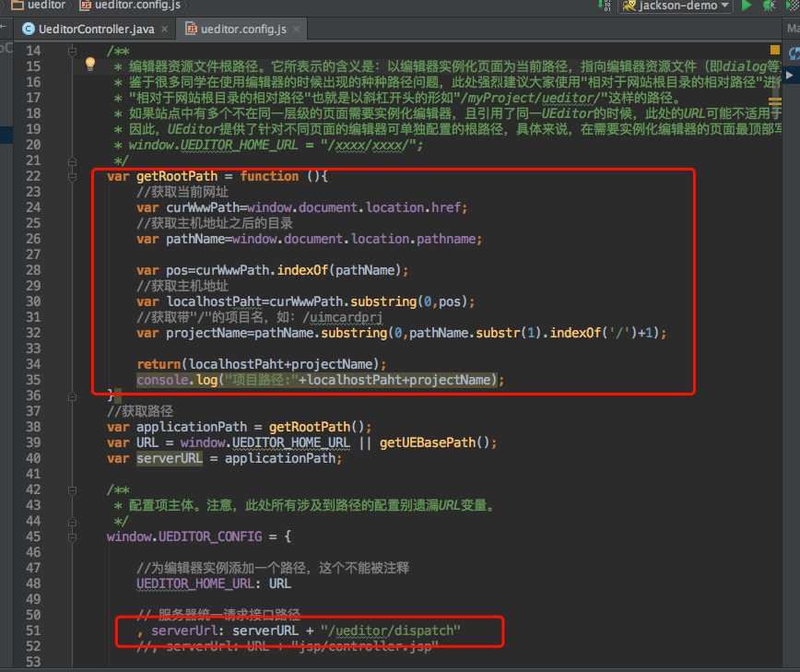Click 'window.UEDITOR_HOME_URL = "/xxxx/xxxx/"' comment line
Image resolution: width=800 pixels, height=672 pixels.
[276, 146]
